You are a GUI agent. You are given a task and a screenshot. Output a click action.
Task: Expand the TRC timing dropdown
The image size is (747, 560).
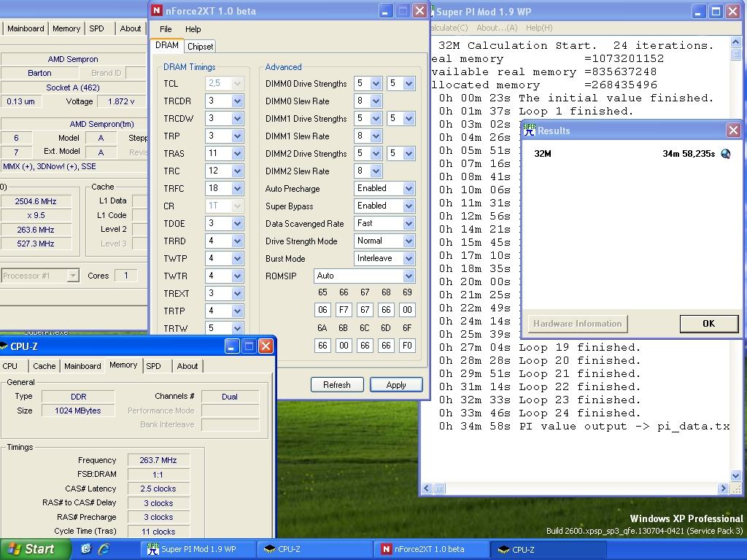click(237, 171)
